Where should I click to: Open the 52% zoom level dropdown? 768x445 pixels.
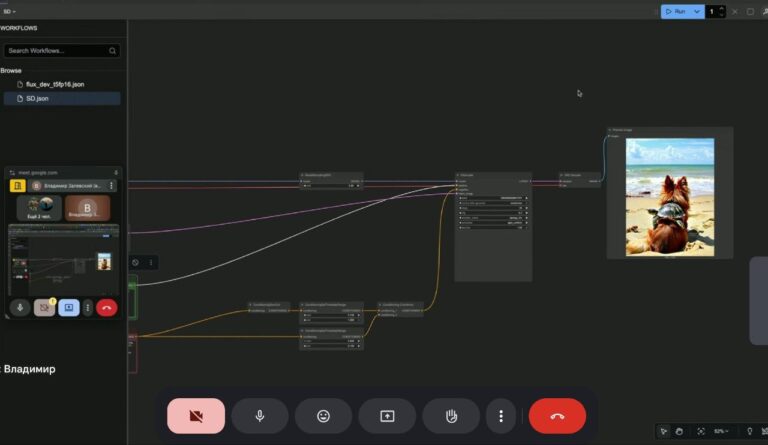(722, 431)
